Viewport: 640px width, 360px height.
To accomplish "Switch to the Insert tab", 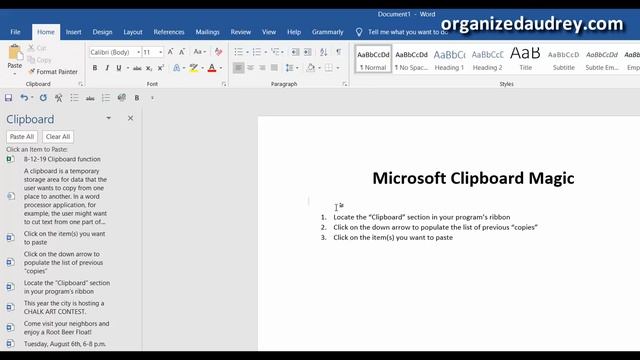I will 73,32.
